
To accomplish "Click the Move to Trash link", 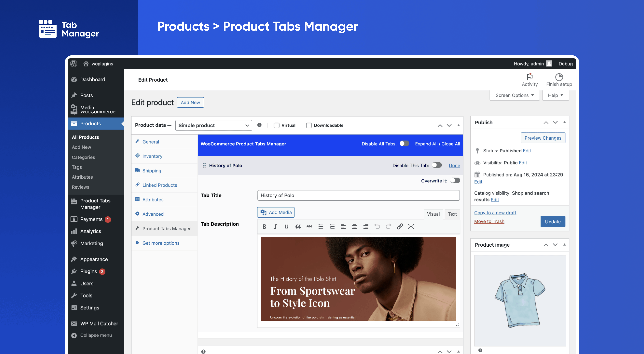I will pyautogui.click(x=489, y=221).
